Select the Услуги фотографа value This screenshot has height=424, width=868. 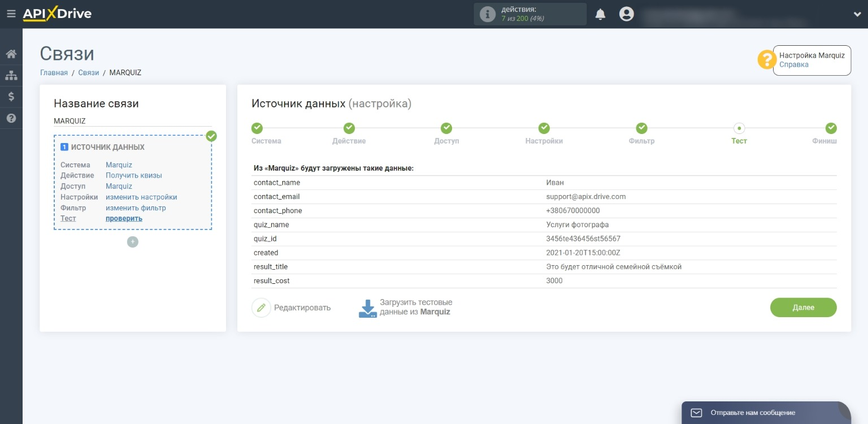(x=578, y=225)
